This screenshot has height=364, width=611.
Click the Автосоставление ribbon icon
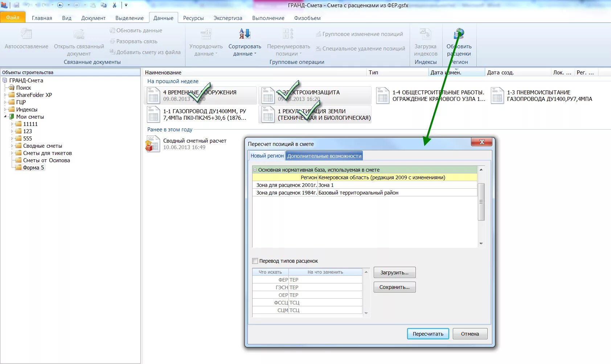click(26, 34)
